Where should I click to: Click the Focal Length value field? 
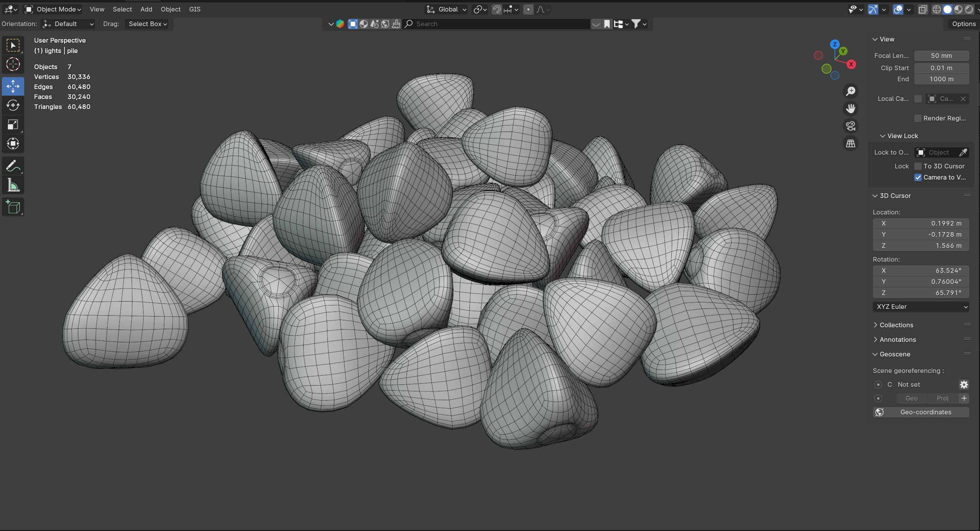(941, 56)
